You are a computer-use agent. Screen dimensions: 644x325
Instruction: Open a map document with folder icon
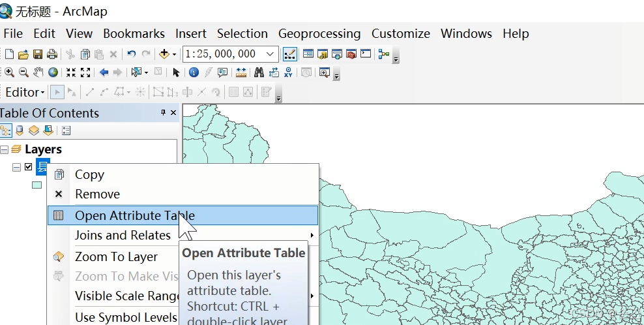click(x=23, y=54)
